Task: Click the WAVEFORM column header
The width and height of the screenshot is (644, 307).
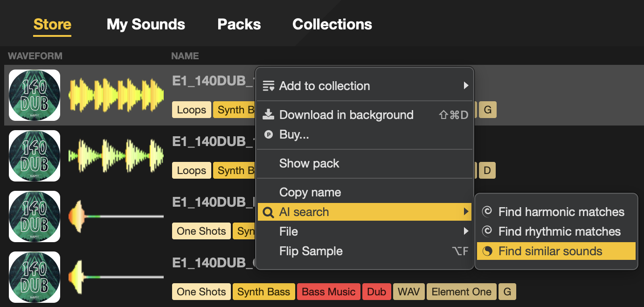Action: (x=35, y=56)
